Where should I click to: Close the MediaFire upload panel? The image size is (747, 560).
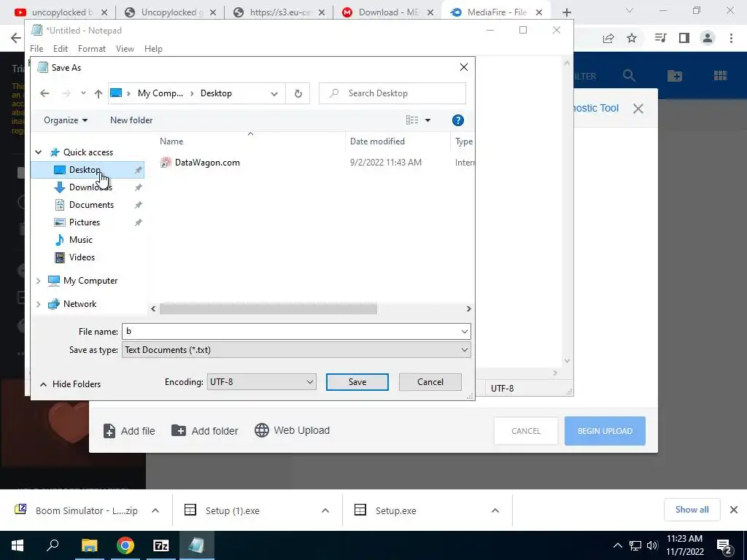638,109
